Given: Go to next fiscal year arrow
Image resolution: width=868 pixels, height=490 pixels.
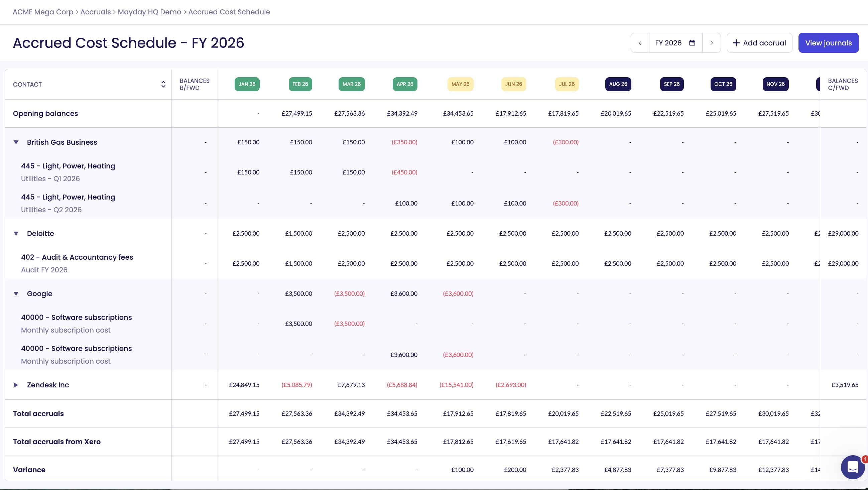Looking at the screenshot, I should point(711,43).
